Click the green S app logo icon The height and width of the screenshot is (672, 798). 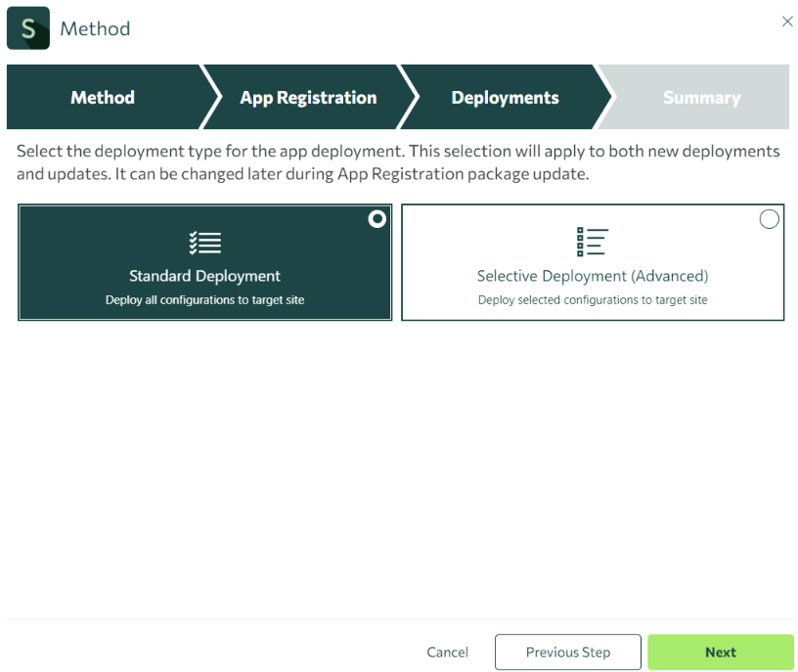[28, 28]
